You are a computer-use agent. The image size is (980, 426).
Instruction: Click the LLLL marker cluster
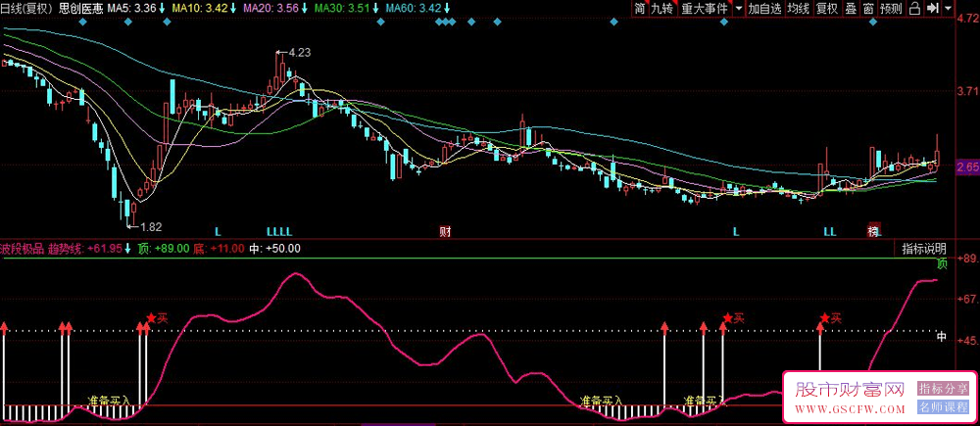(x=279, y=232)
